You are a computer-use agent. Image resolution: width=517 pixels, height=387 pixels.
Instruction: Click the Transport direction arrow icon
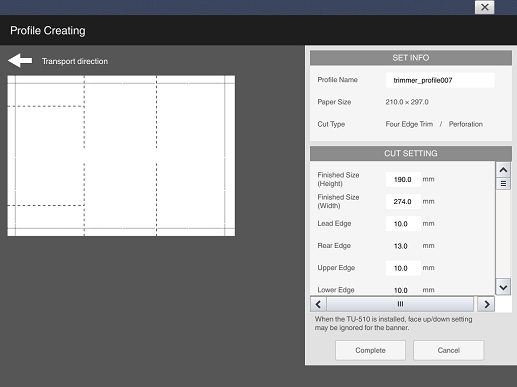20,61
